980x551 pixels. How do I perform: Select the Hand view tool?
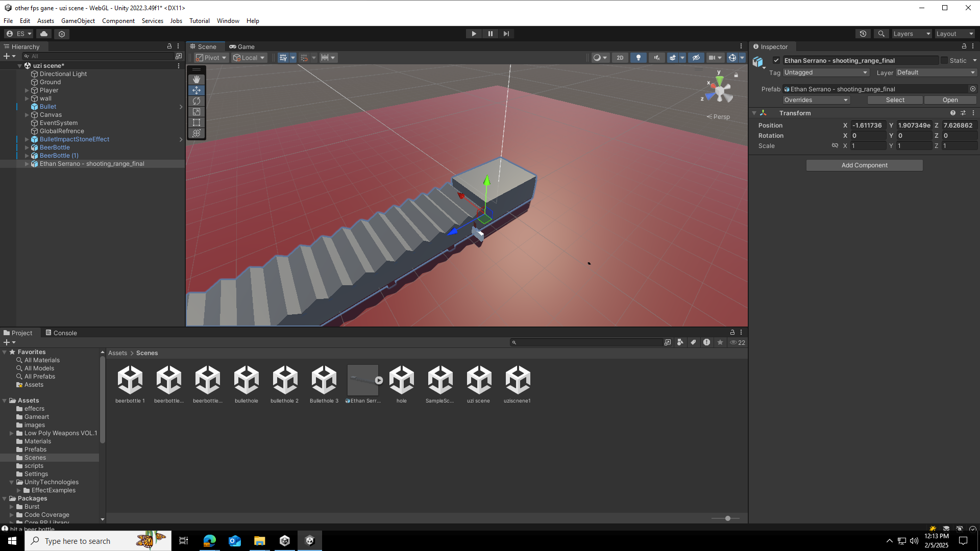tap(197, 80)
